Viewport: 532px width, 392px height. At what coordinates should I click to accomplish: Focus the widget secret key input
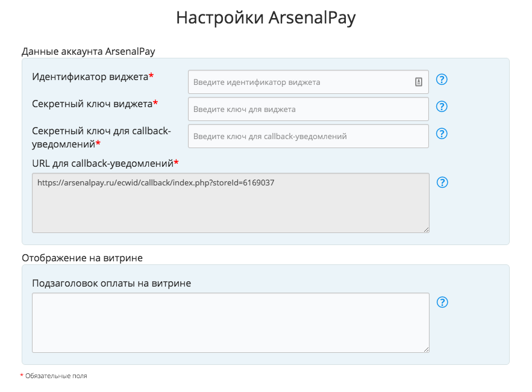[x=308, y=109]
